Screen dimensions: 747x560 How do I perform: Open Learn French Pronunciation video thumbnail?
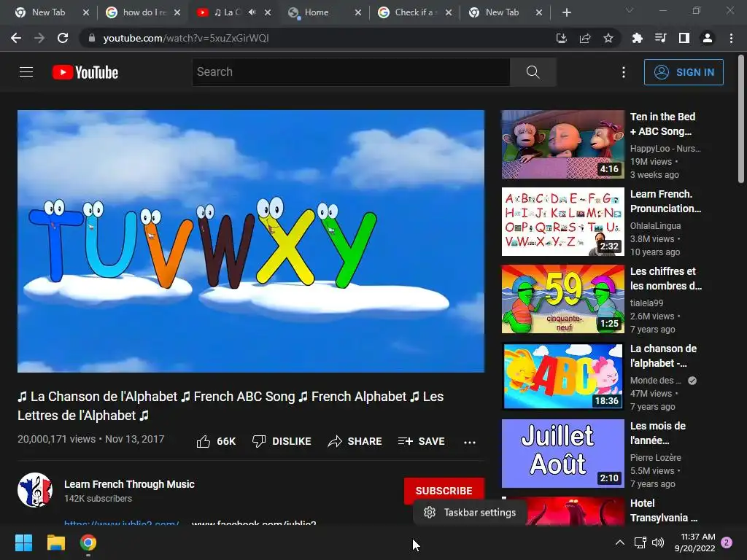coord(562,222)
